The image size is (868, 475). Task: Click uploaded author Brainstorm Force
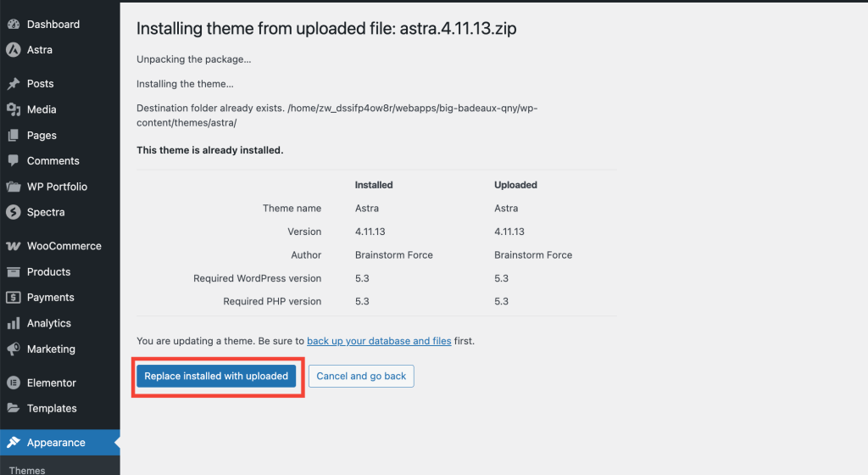[x=533, y=254]
